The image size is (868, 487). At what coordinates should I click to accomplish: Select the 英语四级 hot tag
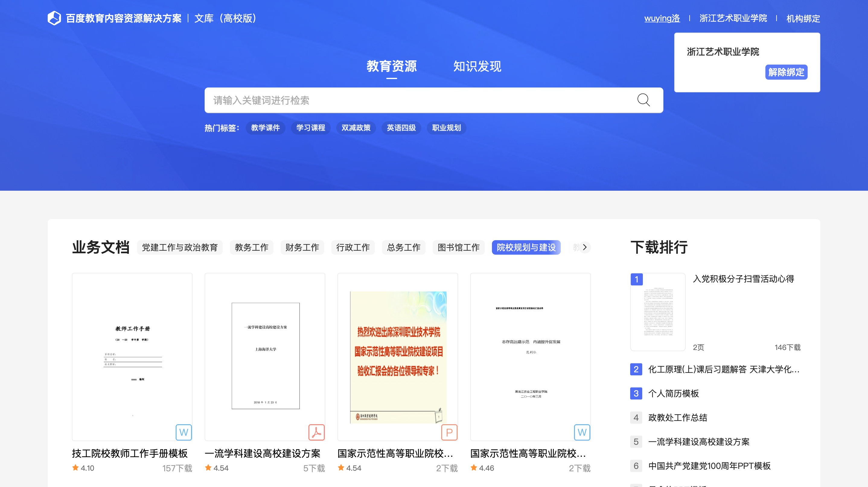(401, 128)
